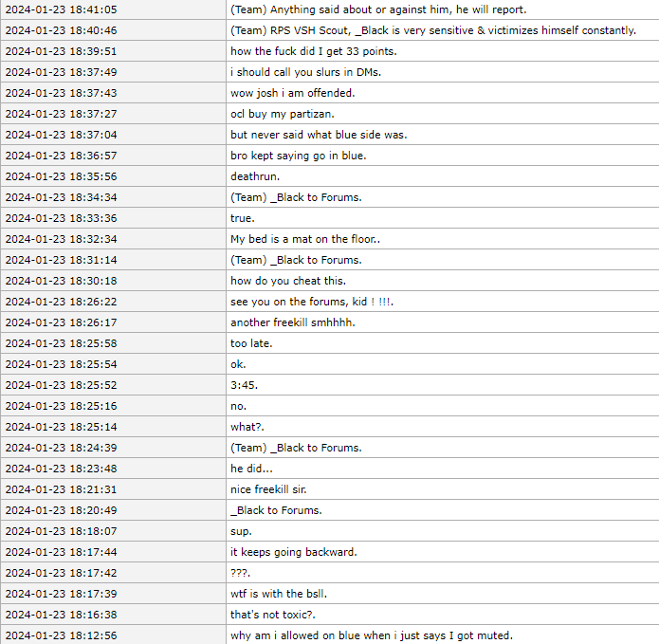659x644 pixels.
Task: Select the 18:39:51 timestamp cell
Action: (x=62, y=51)
